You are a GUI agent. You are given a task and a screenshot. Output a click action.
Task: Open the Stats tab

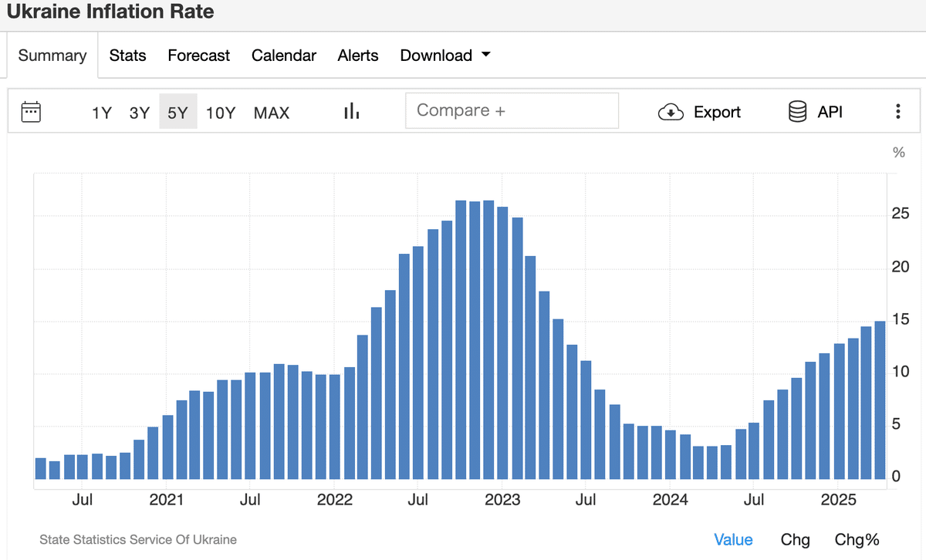pyautogui.click(x=127, y=56)
